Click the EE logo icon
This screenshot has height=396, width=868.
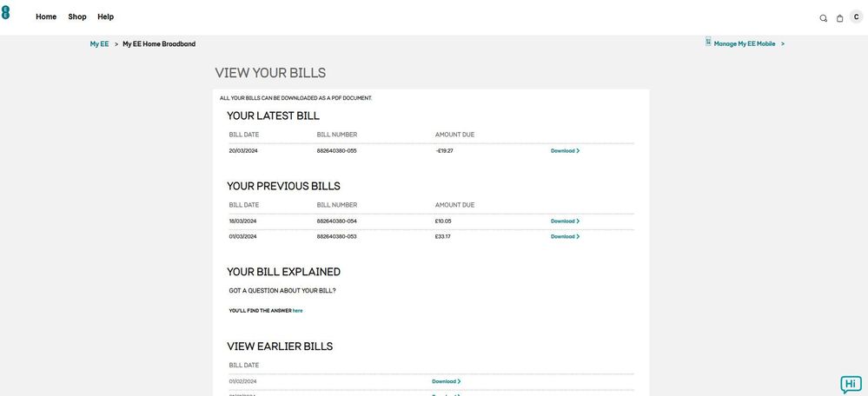point(5,13)
